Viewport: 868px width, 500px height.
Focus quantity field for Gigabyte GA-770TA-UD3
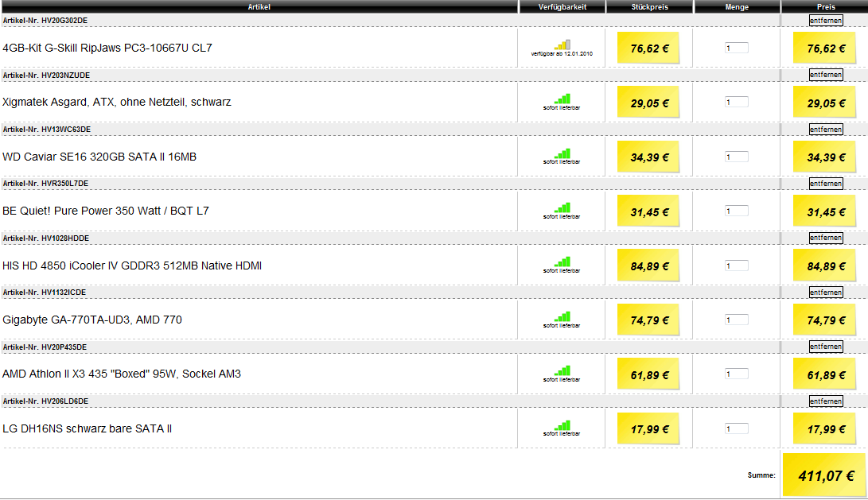coord(737,320)
